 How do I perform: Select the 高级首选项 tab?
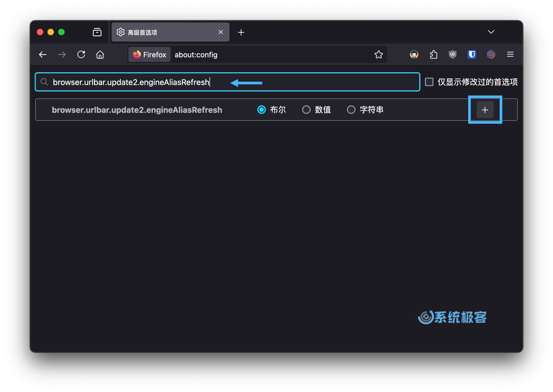[x=171, y=32]
